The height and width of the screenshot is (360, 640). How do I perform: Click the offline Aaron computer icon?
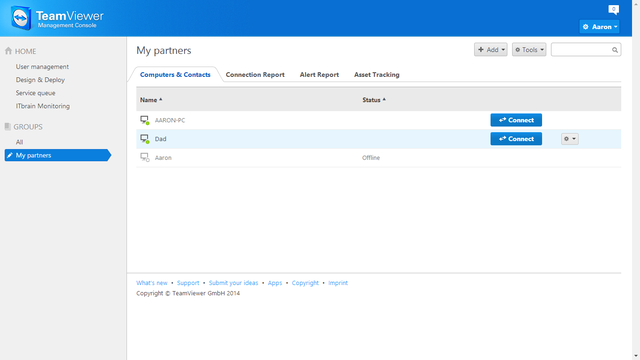click(x=144, y=158)
